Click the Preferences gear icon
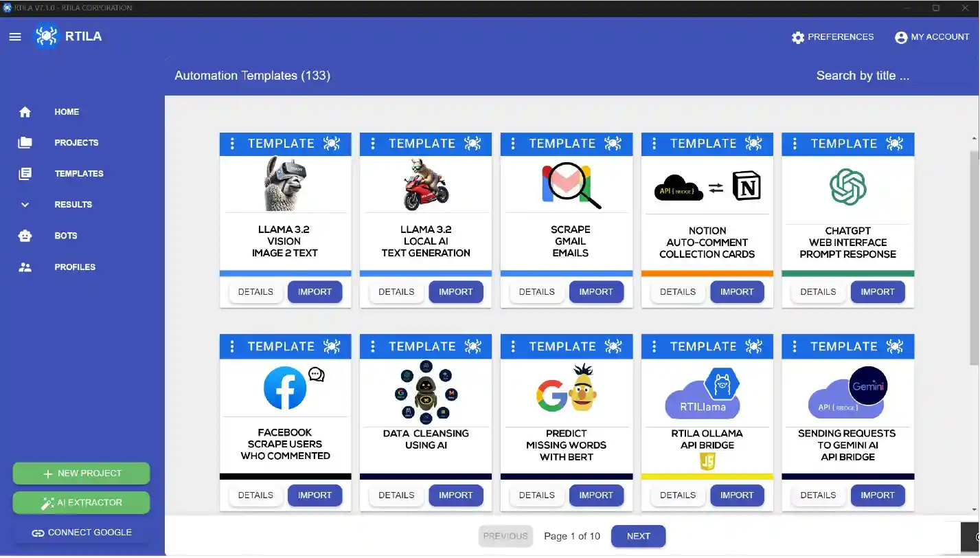This screenshot has width=980, height=558. pos(798,38)
